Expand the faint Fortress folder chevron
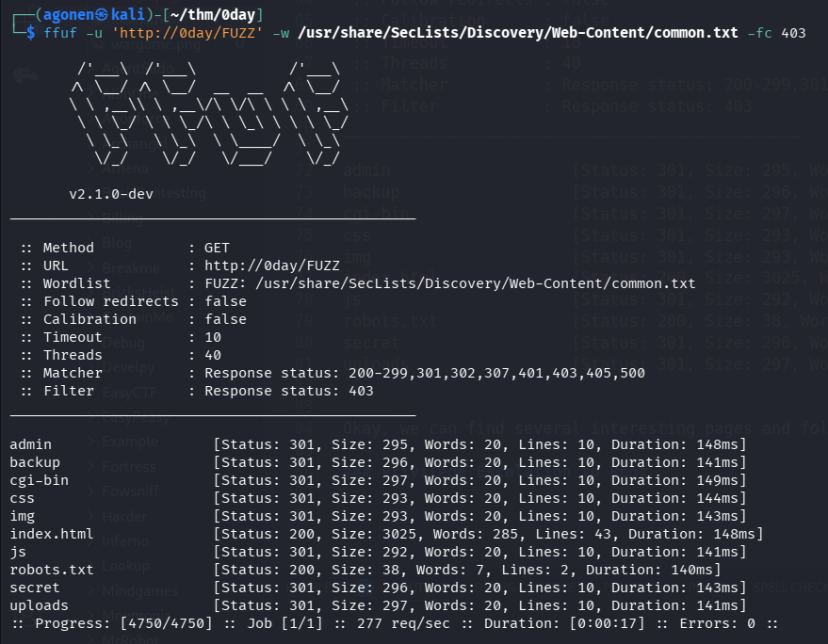This screenshot has height=644, width=828. point(89,467)
